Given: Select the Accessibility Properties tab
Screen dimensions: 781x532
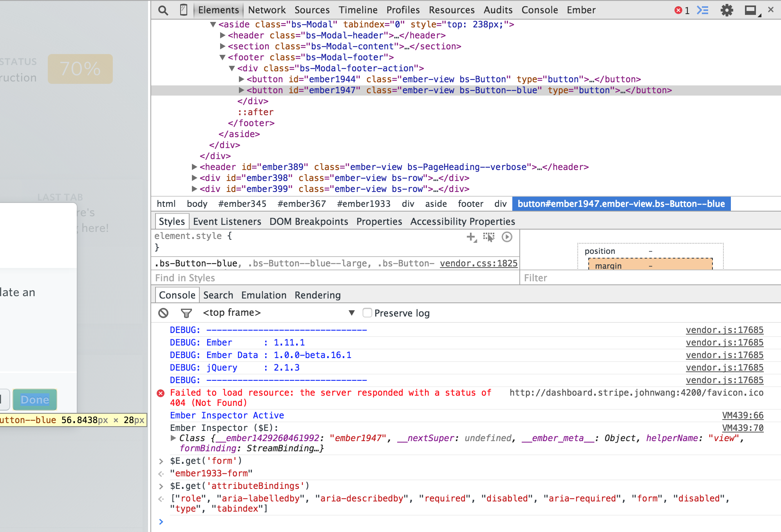Looking at the screenshot, I should (x=462, y=221).
